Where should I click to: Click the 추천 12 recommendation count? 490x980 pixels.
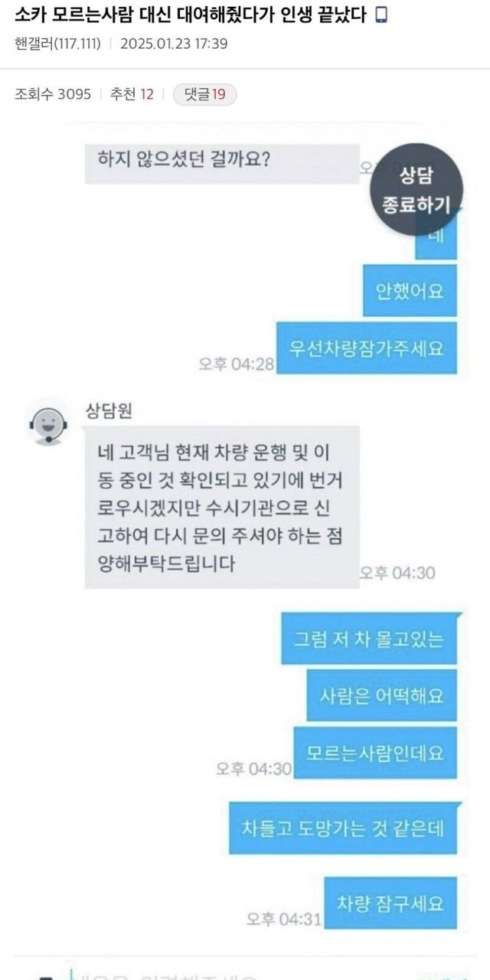pos(132,94)
